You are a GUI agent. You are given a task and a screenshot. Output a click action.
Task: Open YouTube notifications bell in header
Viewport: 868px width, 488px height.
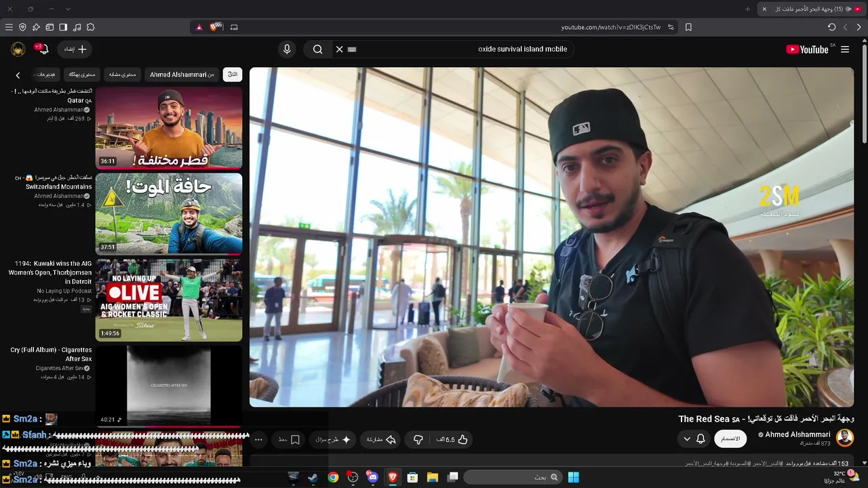[x=42, y=49]
